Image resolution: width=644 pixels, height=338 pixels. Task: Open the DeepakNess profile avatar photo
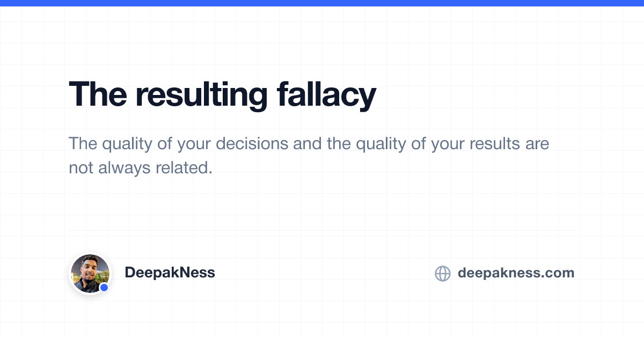click(90, 274)
